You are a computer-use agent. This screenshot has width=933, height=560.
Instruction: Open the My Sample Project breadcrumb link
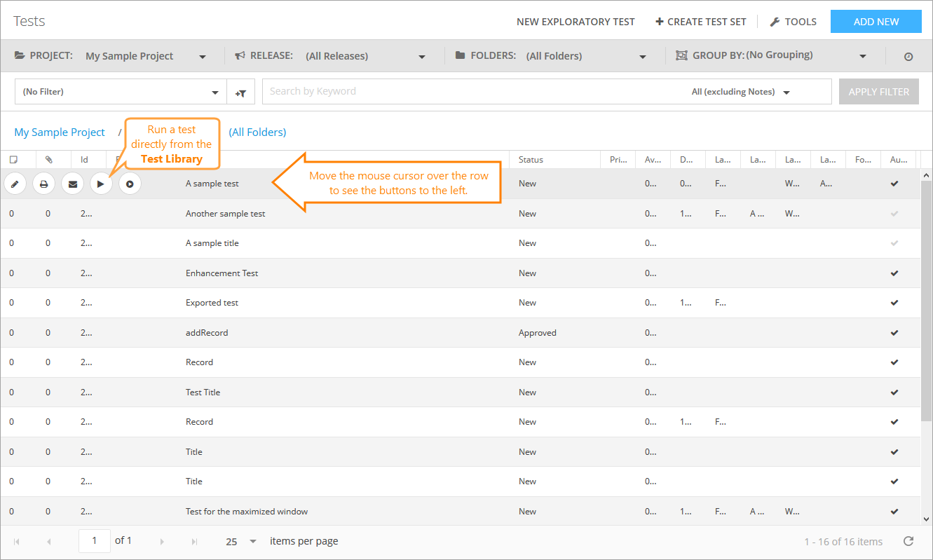click(60, 132)
